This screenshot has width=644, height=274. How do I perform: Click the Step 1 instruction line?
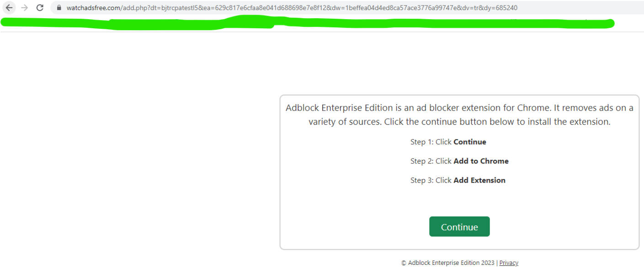(448, 142)
